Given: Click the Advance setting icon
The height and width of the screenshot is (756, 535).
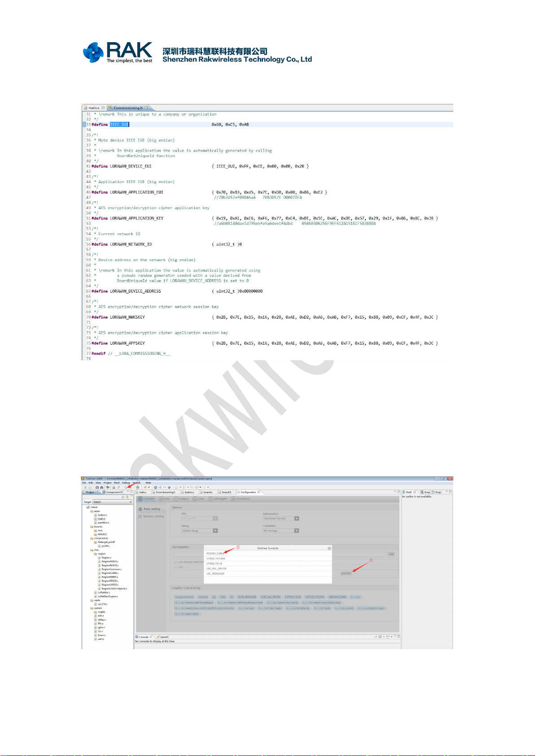Looking at the screenshot, I should click(x=140, y=516).
